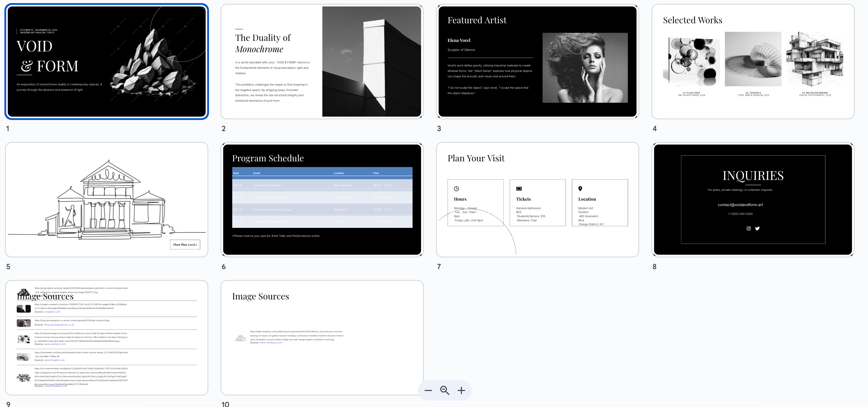Click the www.walmart.com source link
This screenshot has height=407, width=868.
[55, 344]
